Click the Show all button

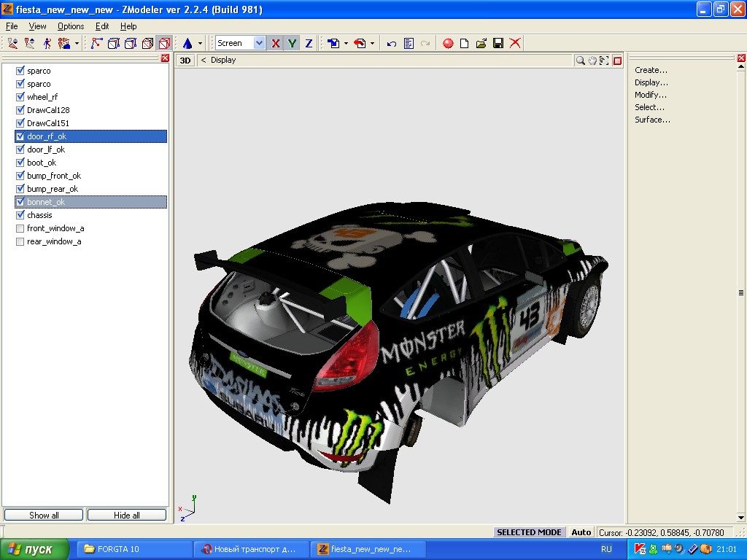44,516
